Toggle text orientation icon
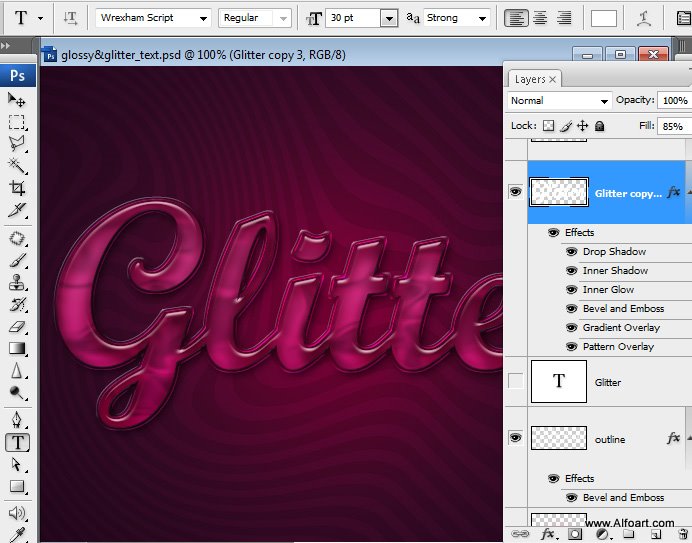Image resolution: width=692 pixels, height=543 pixels. pos(70,18)
